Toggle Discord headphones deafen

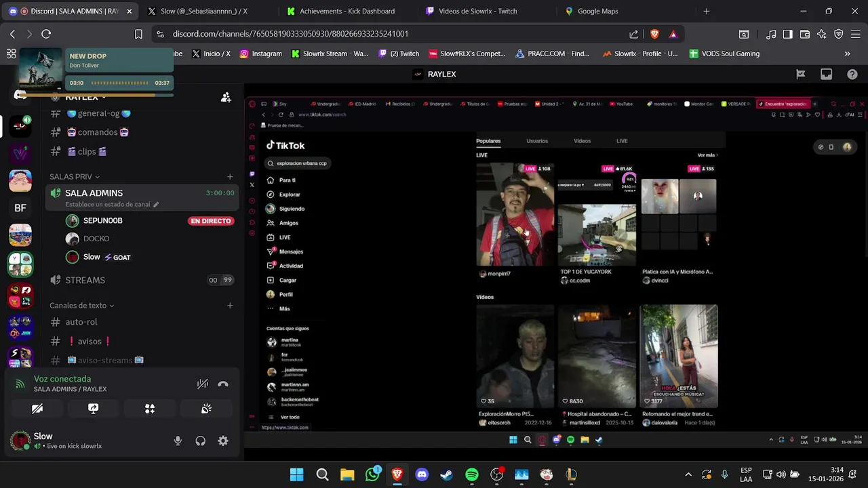click(x=200, y=441)
